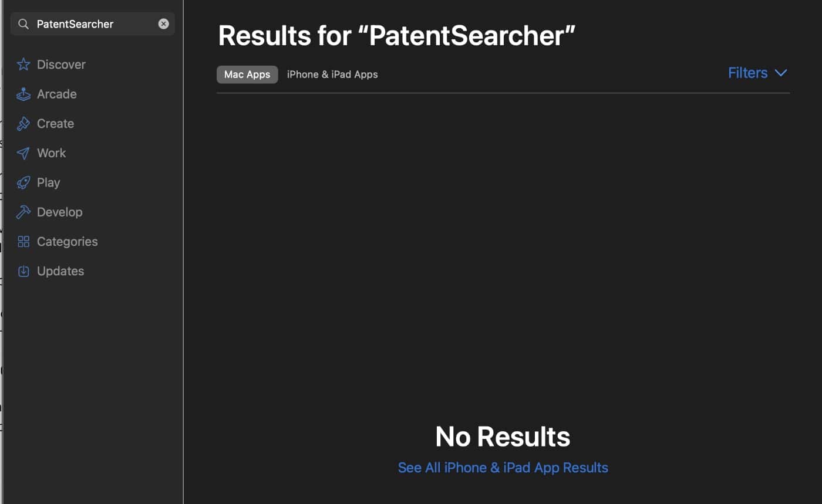Click inside the PatentSearcher search field

[94, 24]
